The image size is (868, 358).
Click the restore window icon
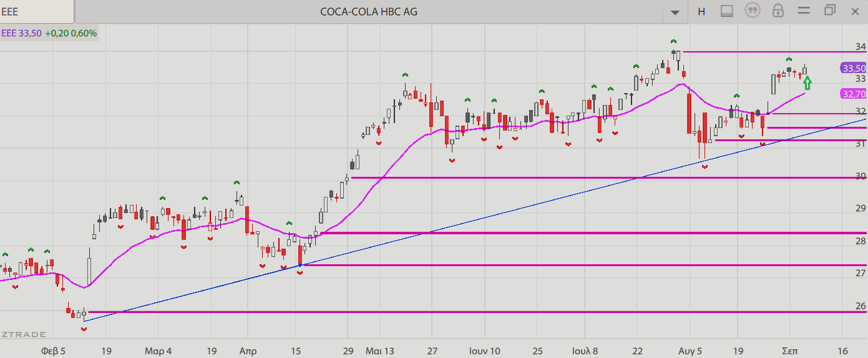[x=829, y=10]
